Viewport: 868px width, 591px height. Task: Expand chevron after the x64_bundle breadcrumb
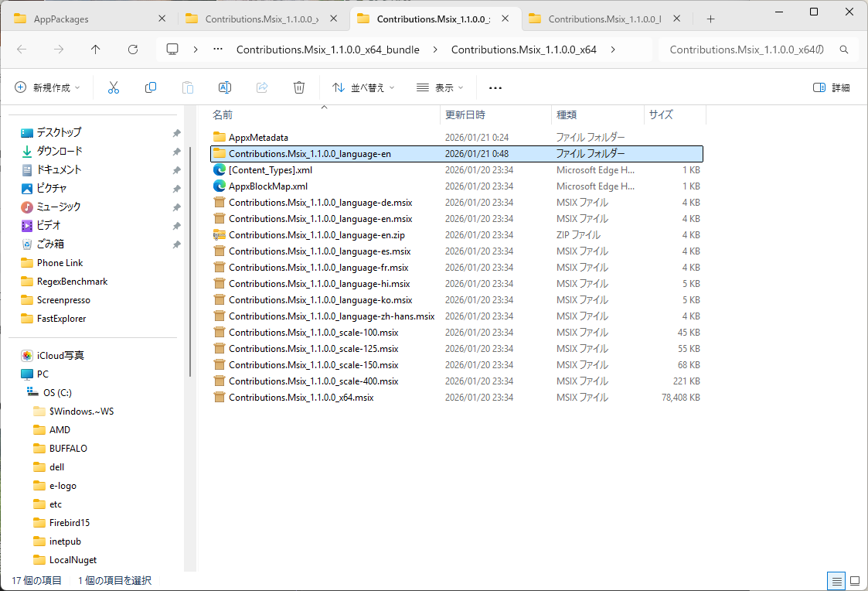click(x=435, y=50)
